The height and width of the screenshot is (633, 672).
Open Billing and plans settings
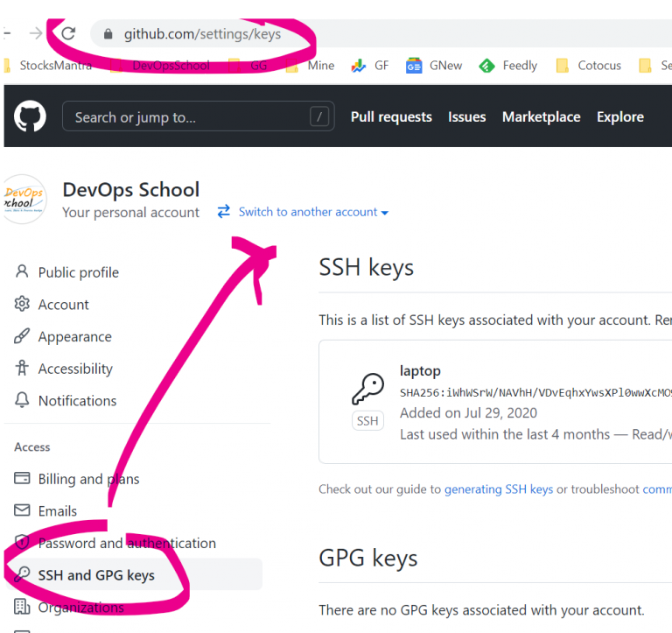88,479
